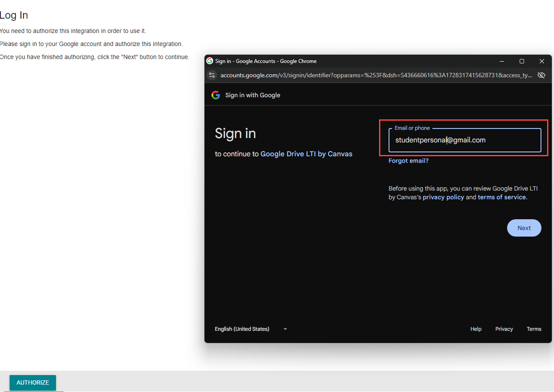Screen dimensions: 554x392
Task: Click the colorful Google G logo in the header
Action: click(x=216, y=95)
